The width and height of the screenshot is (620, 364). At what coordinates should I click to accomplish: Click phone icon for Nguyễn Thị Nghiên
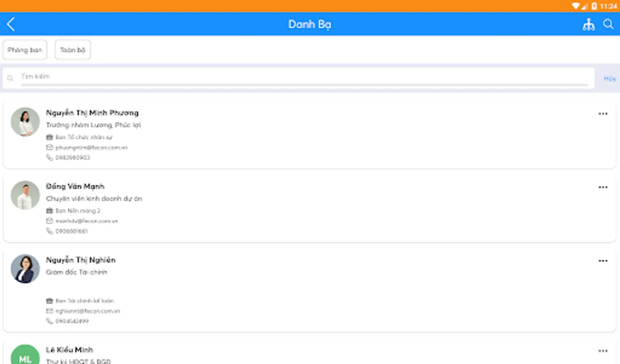point(49,321)
